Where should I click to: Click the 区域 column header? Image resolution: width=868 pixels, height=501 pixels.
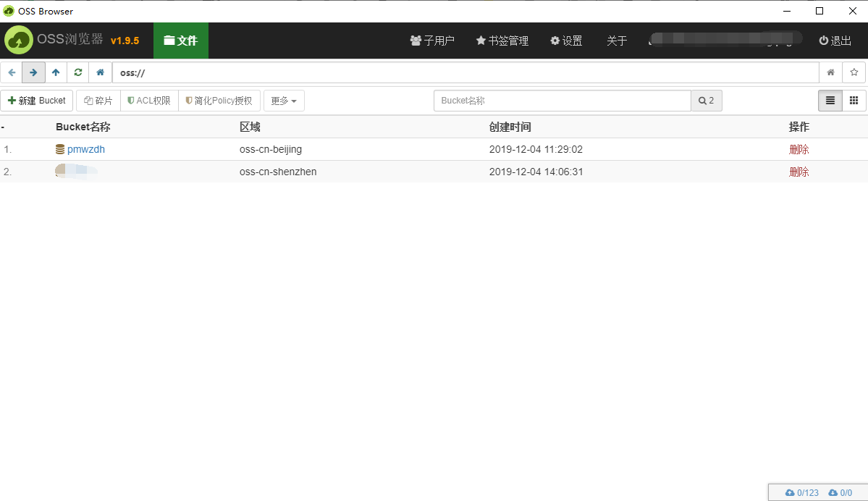click(250, 127)
